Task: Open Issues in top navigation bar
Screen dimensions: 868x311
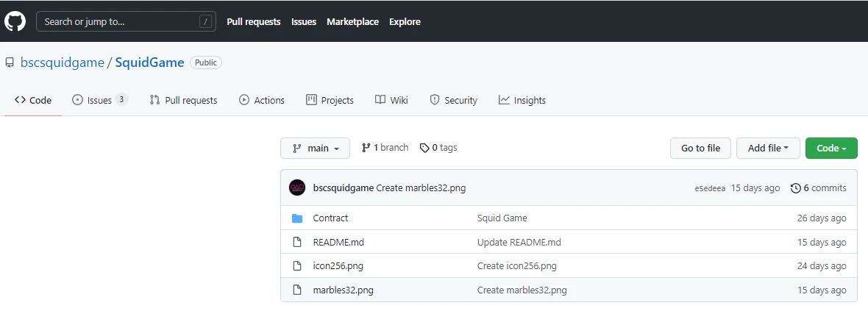Action: click(304, 21)
